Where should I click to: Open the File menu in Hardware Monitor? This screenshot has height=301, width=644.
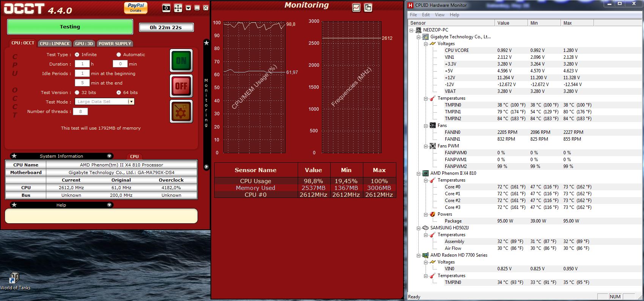click(x=413, y=15)
